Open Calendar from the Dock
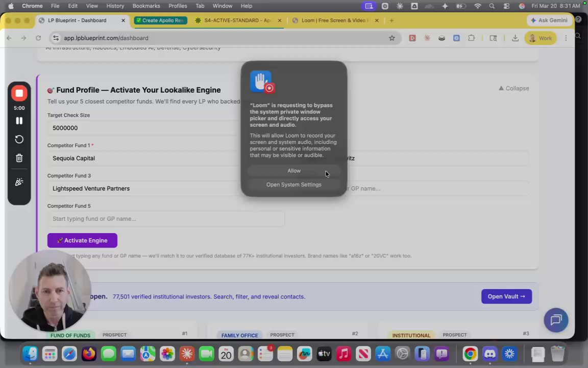This screenshot has height=368, width=588. [x=226, y=353]
